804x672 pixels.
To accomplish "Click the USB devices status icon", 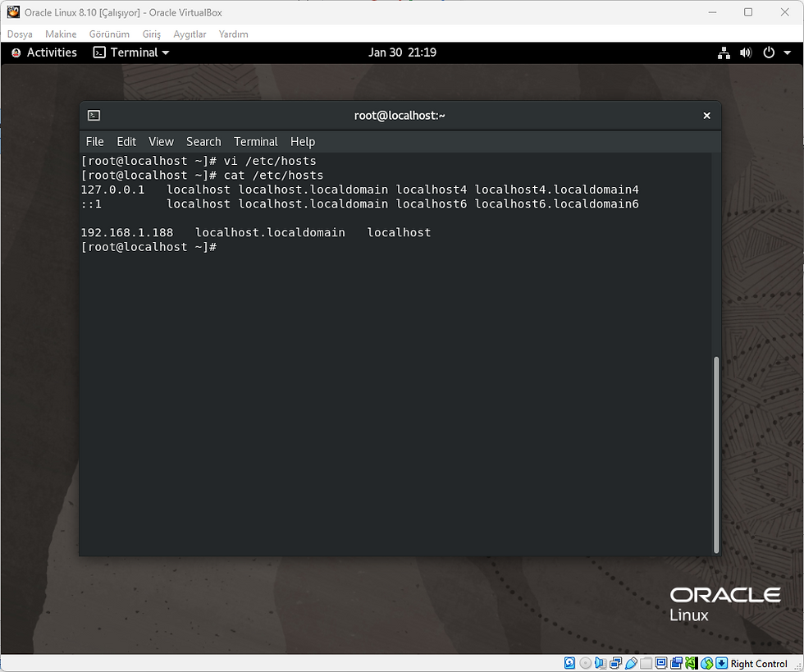I will 631,663.
